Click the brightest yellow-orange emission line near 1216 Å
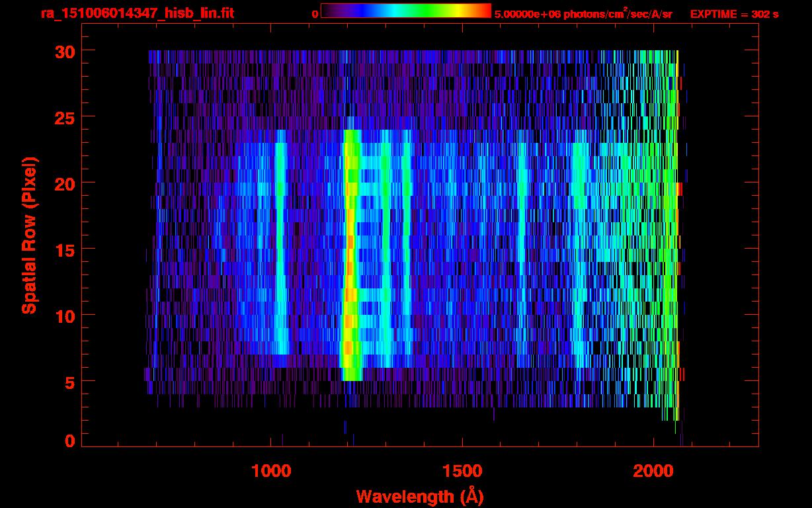 pyautogui.click(x=350, y=291)
